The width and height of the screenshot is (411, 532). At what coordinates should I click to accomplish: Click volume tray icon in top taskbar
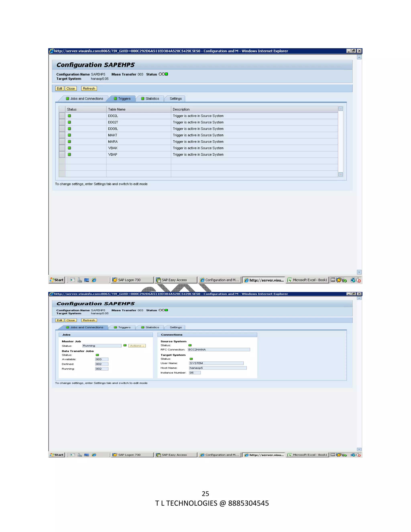[358, 280]
